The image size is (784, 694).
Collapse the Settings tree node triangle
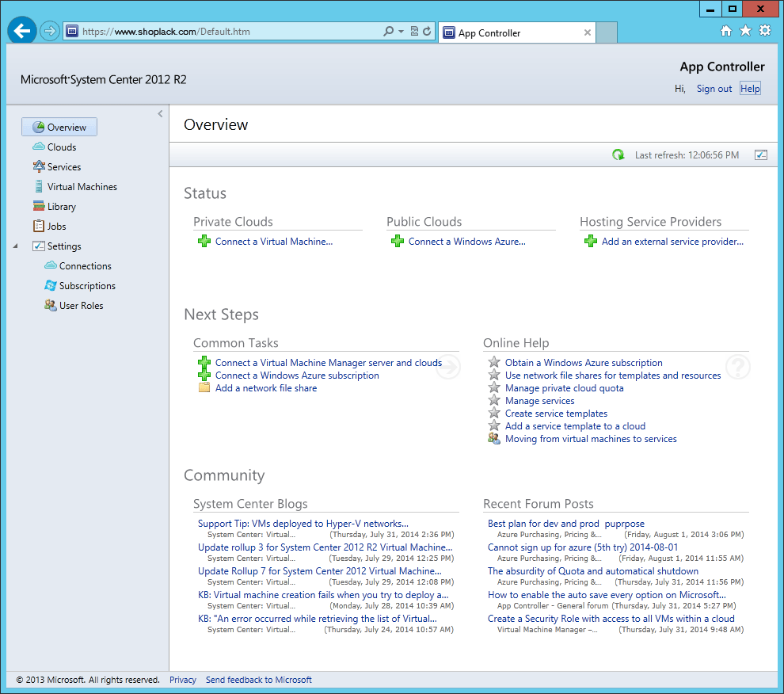coord(16,246)
